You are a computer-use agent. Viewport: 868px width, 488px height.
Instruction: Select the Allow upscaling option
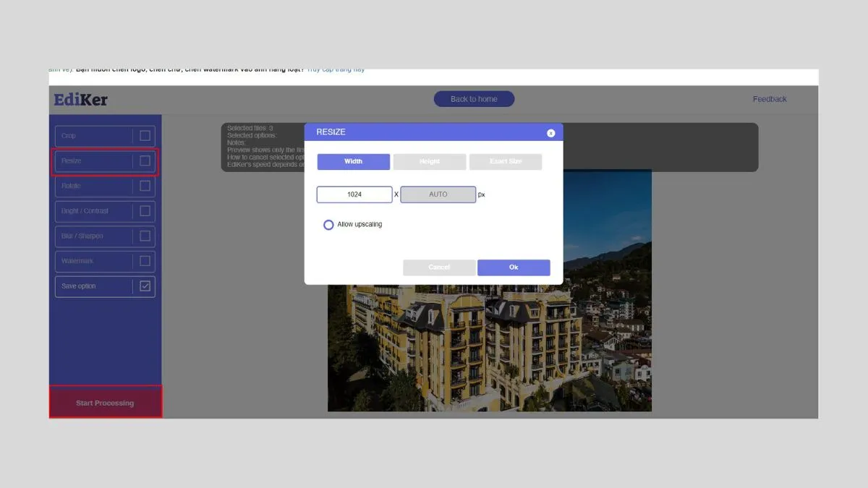(x=328, y=225)
